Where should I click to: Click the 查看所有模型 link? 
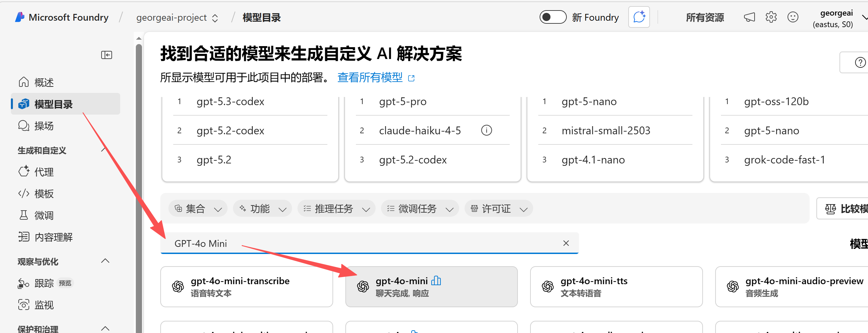[x=370, y=78]
